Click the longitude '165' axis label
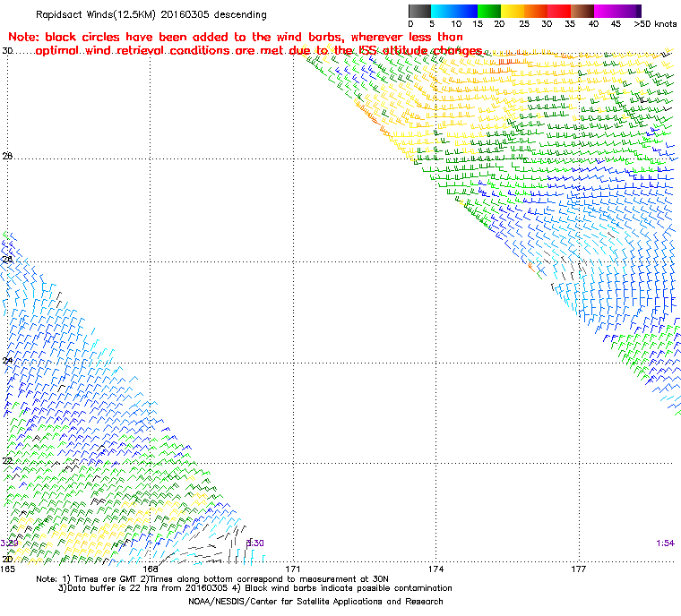681x616 pixels. [x=7, y=569]
